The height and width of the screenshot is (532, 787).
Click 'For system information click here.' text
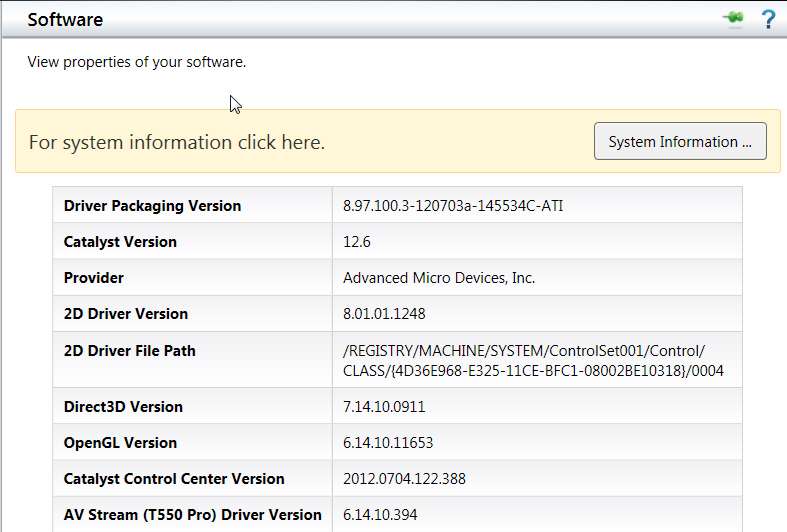177,143
